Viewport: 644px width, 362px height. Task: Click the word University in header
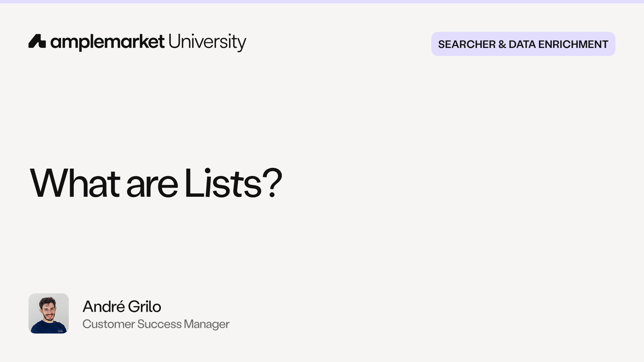(x=207, y=43)
